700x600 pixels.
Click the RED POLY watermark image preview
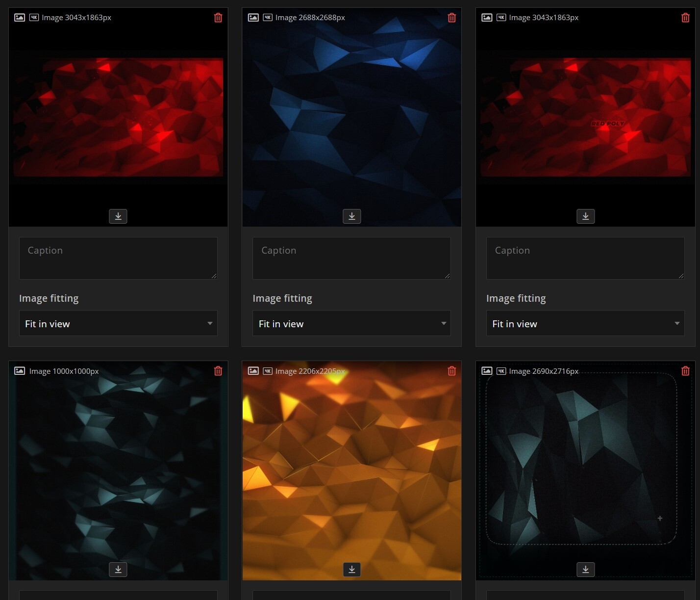(x=608, y=124)
